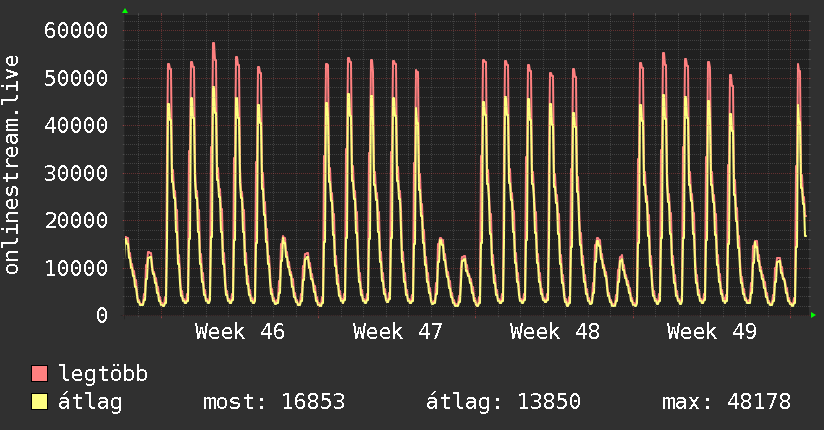Click the pink legtöbb legend swatch
This screenshot has width=824, height=430.
[x=39, y=374]
